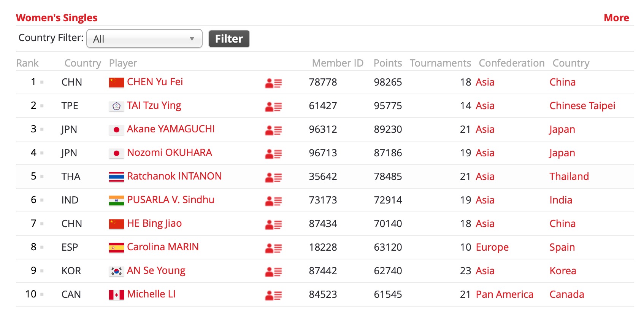Click the Rank column header
The image size is (644, 318).
point(27,63)
